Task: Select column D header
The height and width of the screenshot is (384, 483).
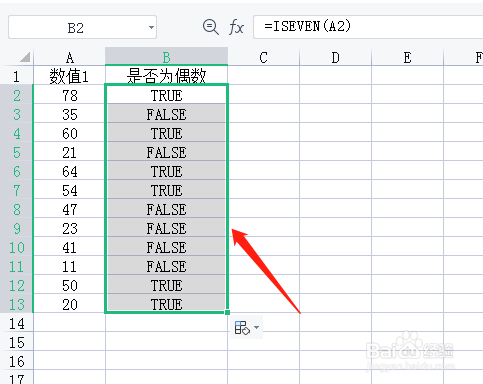Action: tap(335, 57)
